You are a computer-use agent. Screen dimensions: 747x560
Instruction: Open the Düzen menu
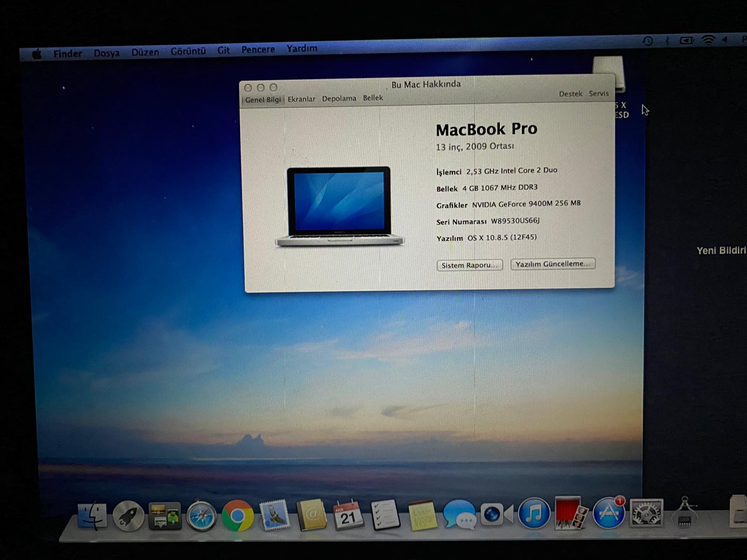145,52
